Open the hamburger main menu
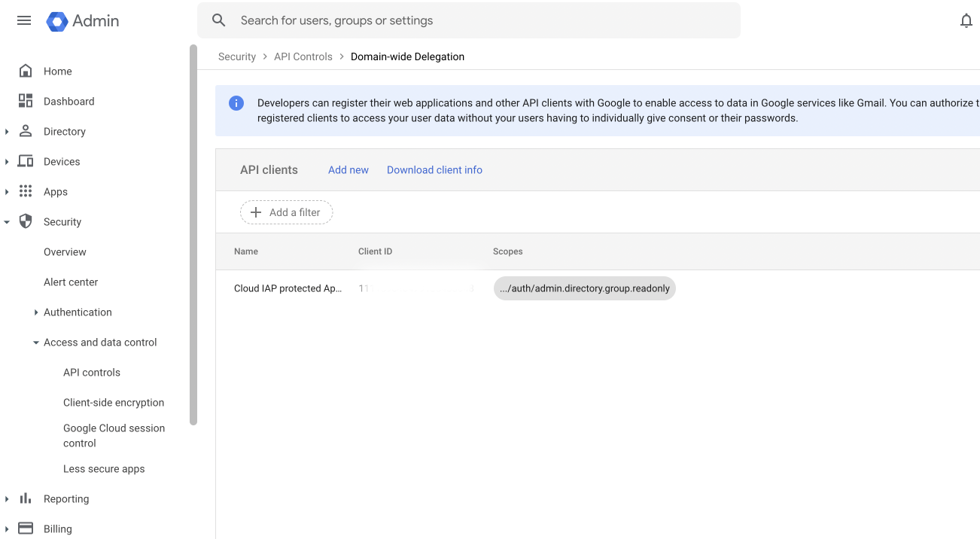The width and height of the screenshot is (980, 539). pos(24,20)
